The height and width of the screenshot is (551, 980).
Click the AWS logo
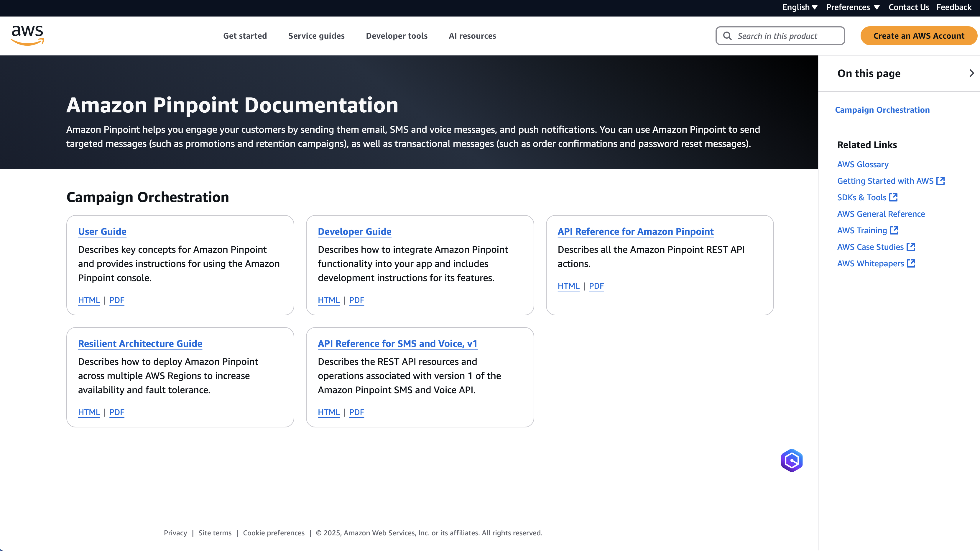click(x=28, y=35)
